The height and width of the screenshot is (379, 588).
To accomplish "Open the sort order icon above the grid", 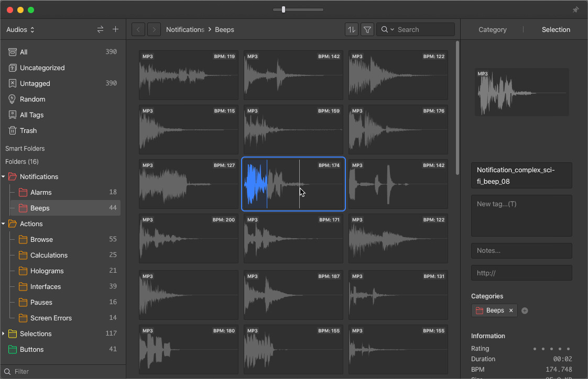I will point(352,29).
